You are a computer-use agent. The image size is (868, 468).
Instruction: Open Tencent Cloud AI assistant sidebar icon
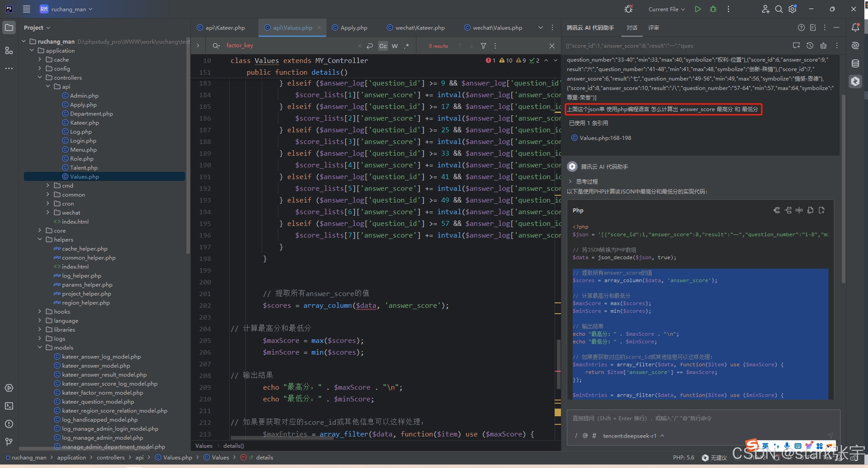(855, 81)
